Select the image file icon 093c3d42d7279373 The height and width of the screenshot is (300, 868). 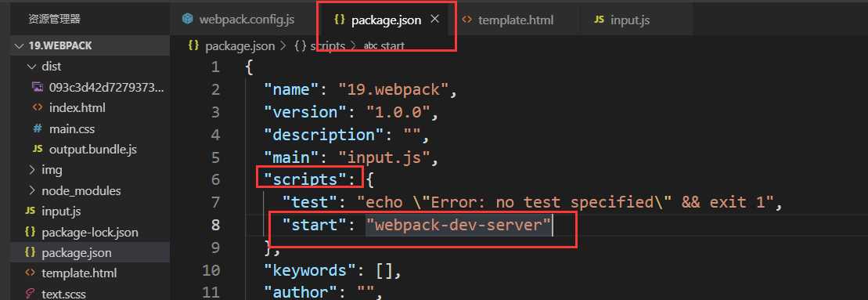tap(38, 87)
